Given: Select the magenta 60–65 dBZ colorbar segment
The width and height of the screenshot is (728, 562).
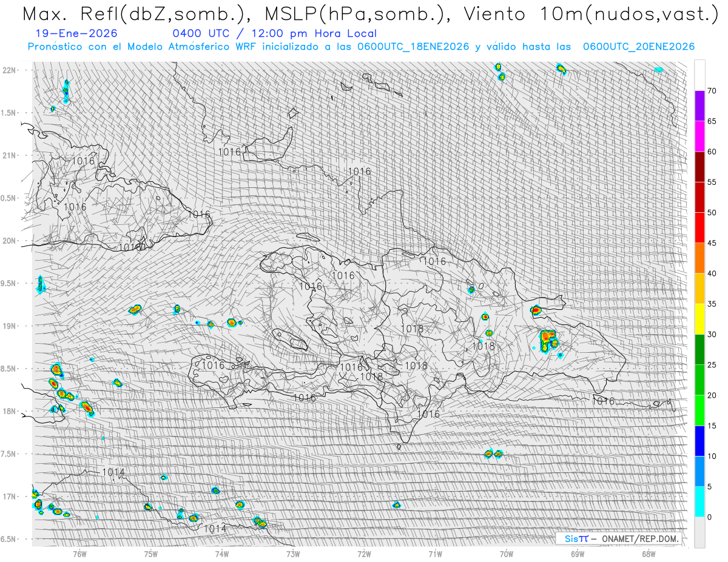Looking at the screenshot, I should click(x=699, y=136).
